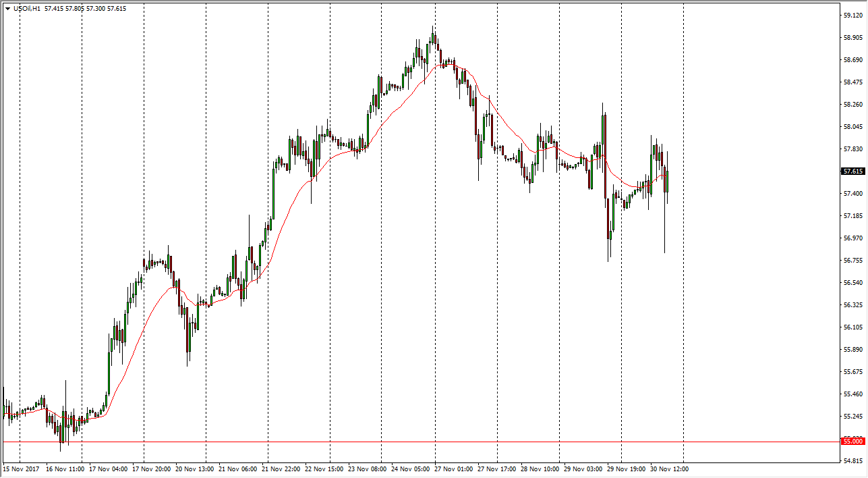The width and height of the screenshot is (868, 478).
Task: Click the 17 Nov 04:00 time label
Action: (108, 469)
